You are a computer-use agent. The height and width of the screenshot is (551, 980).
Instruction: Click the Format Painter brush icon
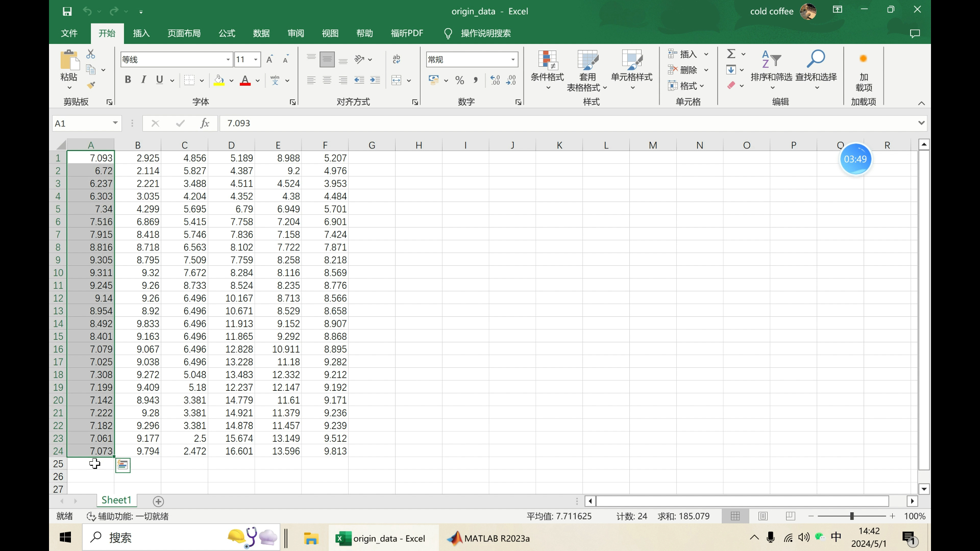coord(91,85)
